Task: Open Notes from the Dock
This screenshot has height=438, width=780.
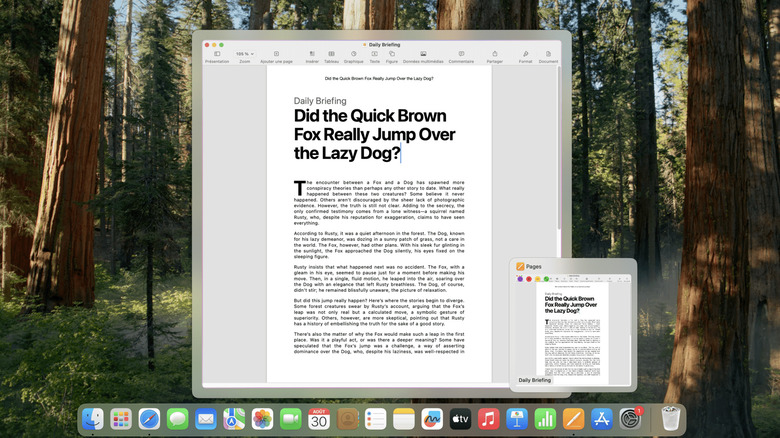Action: click(x=403, y=419)
